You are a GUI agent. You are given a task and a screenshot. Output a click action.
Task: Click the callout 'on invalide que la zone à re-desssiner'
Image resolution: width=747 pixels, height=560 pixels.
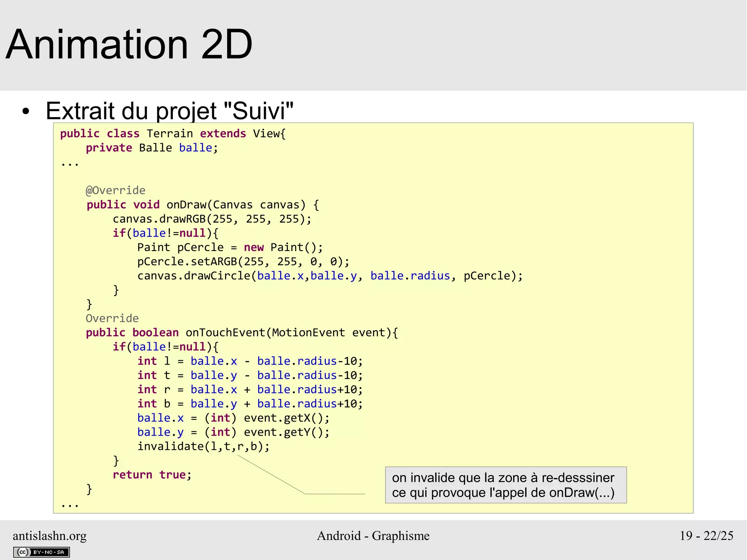click(x=503, y=478)
